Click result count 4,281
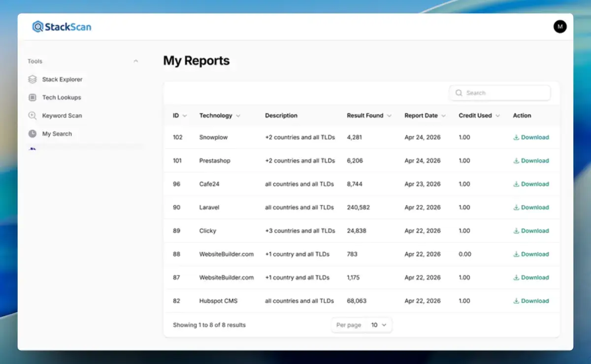 pyautogui.click(x=354, y=138)
